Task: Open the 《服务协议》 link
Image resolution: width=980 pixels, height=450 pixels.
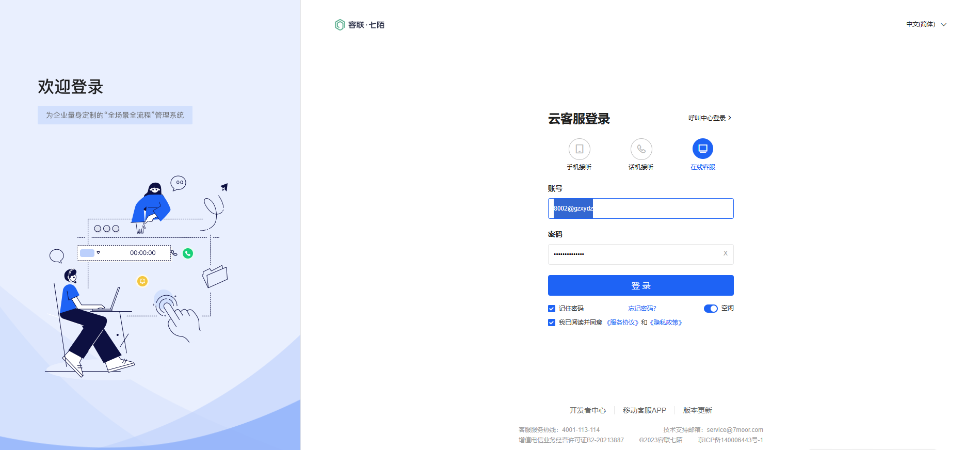Action: point(622,323)
